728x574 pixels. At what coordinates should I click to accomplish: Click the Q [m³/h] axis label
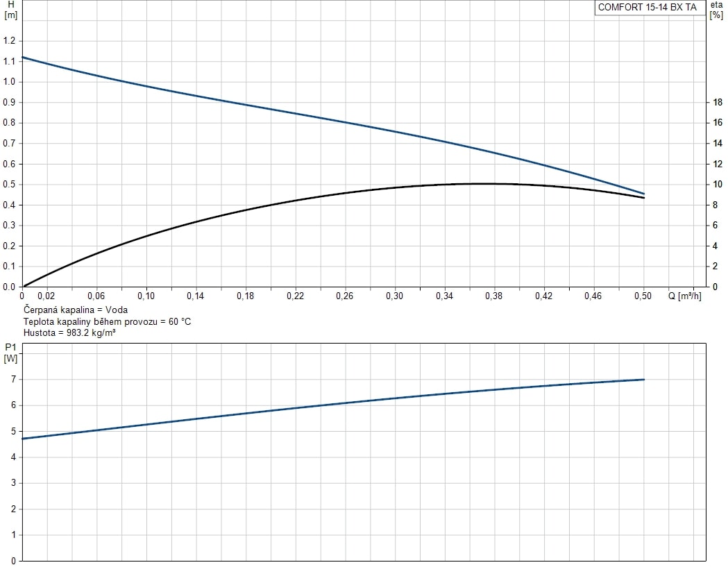[684, 296]
